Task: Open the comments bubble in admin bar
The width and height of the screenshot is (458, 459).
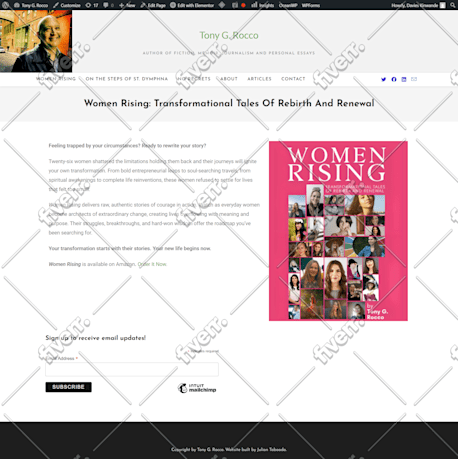Action: (x=108, y=5)
